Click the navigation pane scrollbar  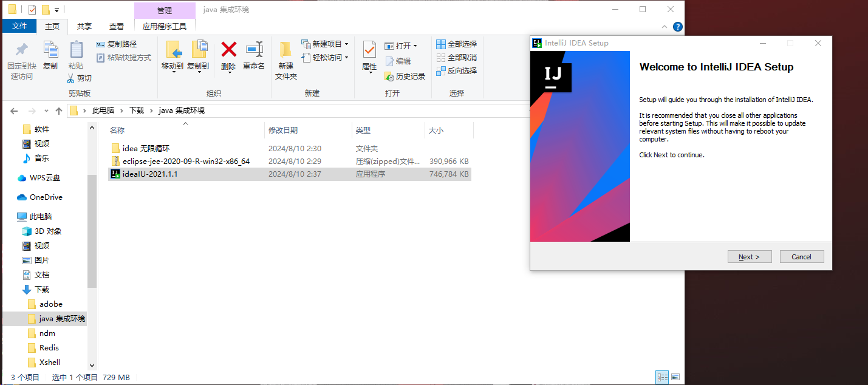tap(92, 231)
